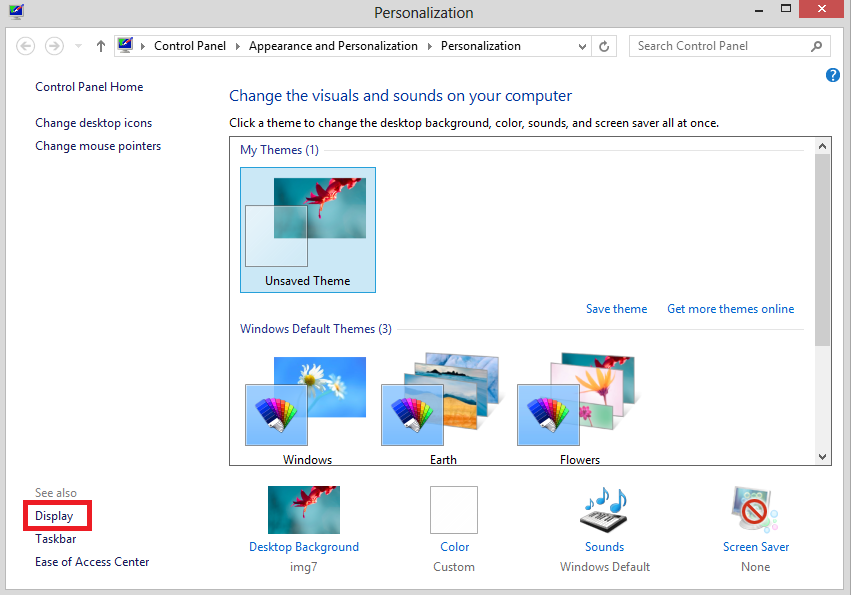
Task: Click Get more themes online
Action: 731,309
